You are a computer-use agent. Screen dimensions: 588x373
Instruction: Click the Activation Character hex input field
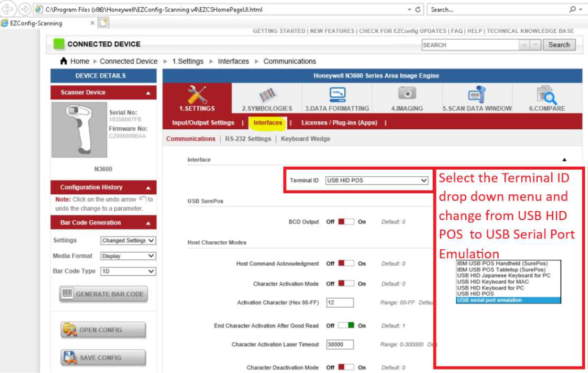(340, 302)
